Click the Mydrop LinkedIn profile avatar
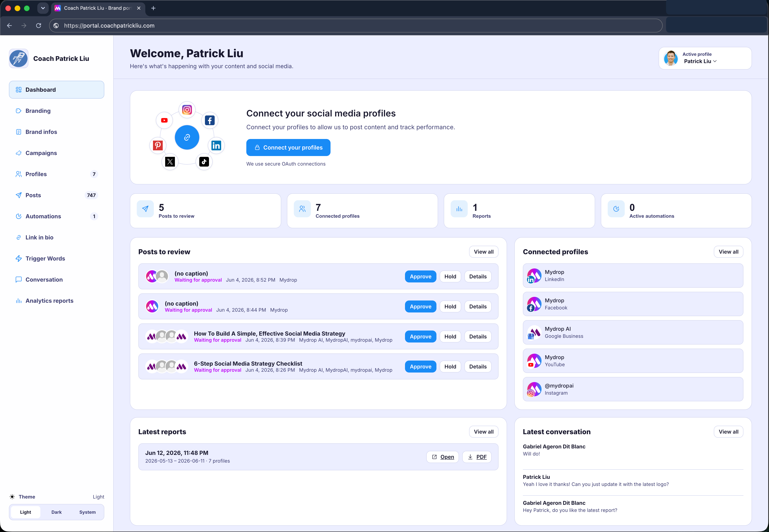The width and height of the screenshot is (769, 532). [534, 276]
